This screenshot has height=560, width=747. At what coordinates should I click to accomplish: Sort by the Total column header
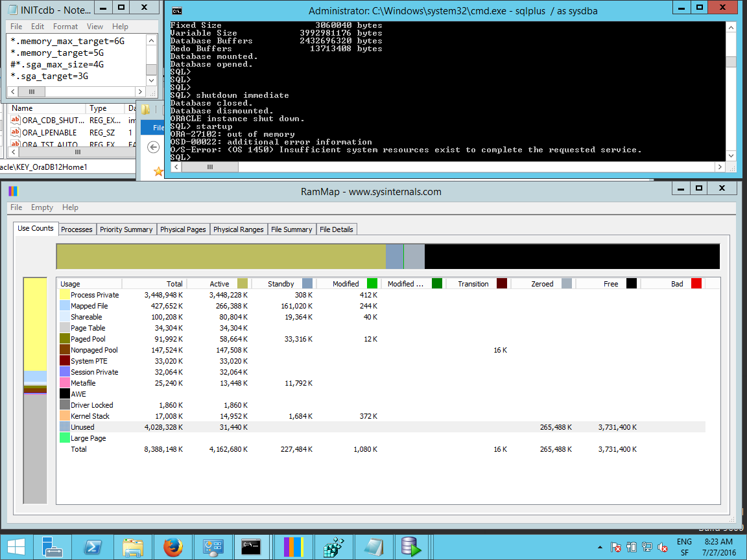(x=154, y=283)
